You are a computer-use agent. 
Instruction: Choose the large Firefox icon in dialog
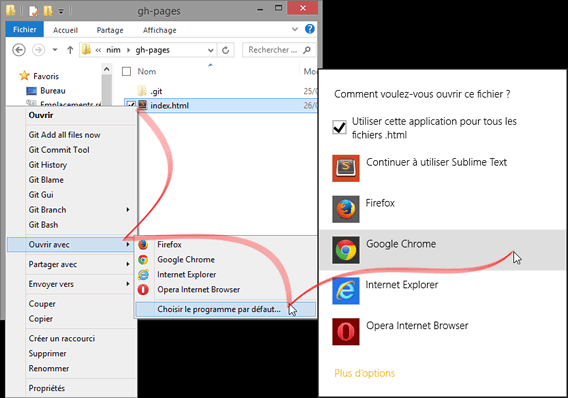click(346, 209)
